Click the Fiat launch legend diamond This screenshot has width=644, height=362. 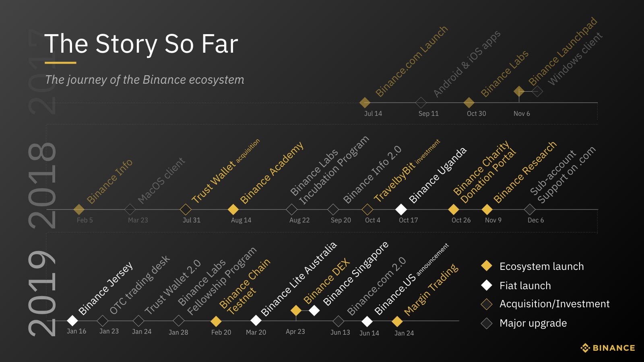[487, 285]
